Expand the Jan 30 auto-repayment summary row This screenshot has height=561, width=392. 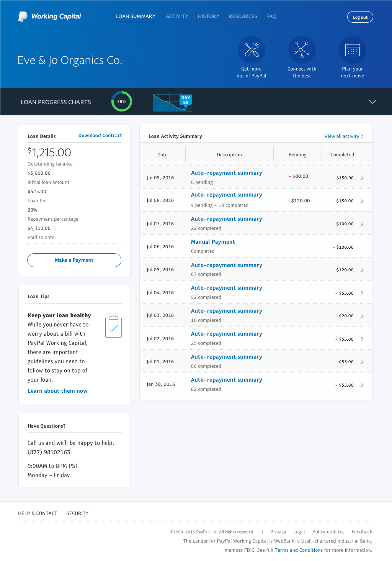tap(362, 385)
